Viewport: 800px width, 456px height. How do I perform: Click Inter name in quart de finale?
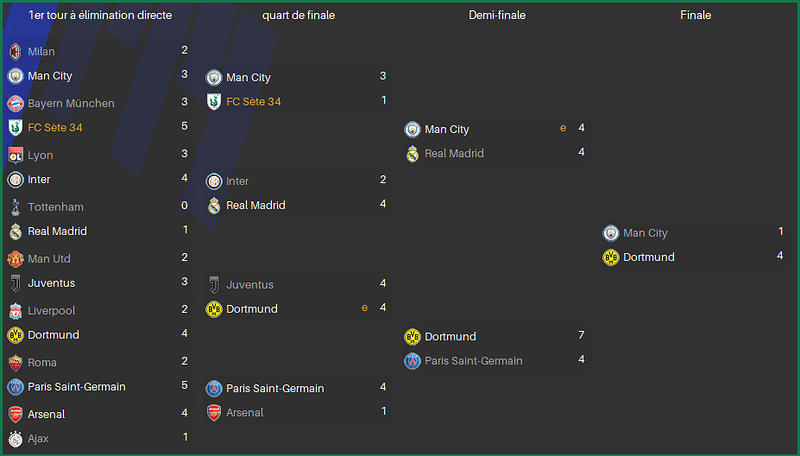[x=237, y=181]
